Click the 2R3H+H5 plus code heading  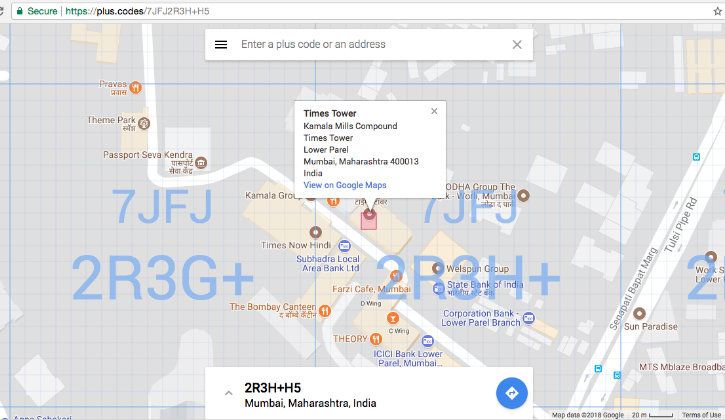coord(273,388)
